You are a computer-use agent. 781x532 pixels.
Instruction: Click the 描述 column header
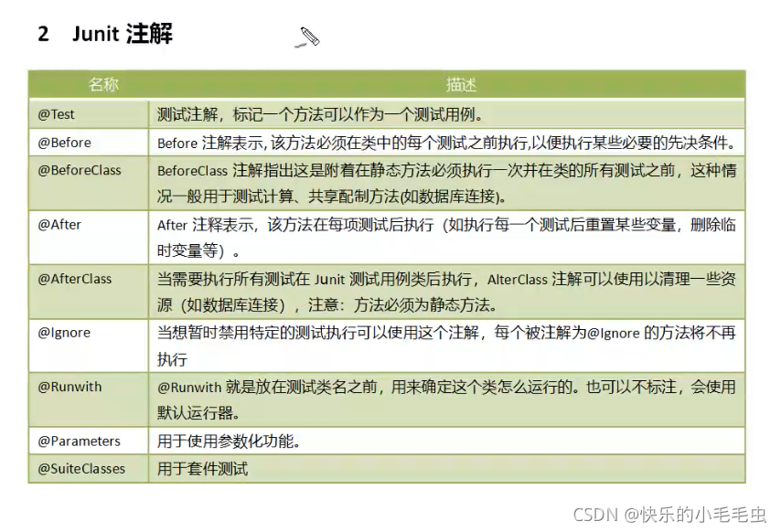click(464, 84)
